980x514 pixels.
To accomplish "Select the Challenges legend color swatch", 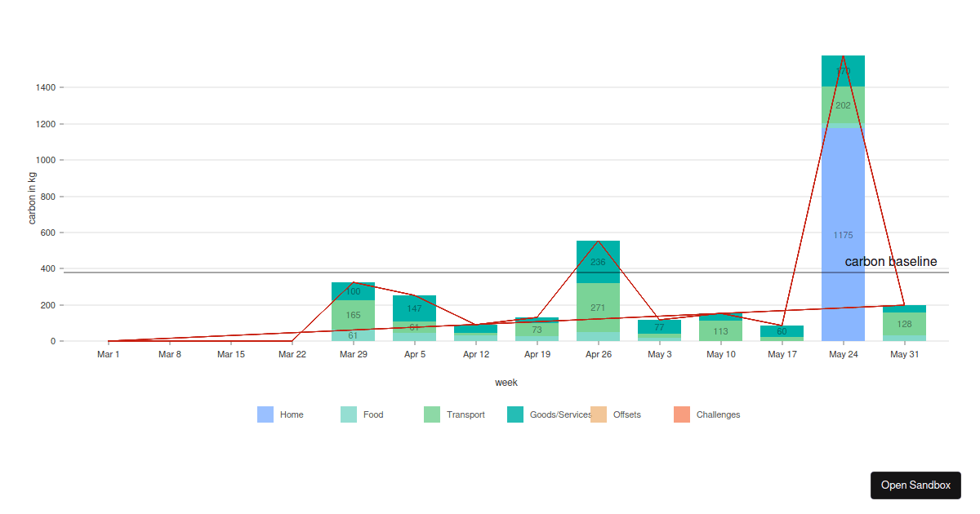I will (x=682, y=414).
